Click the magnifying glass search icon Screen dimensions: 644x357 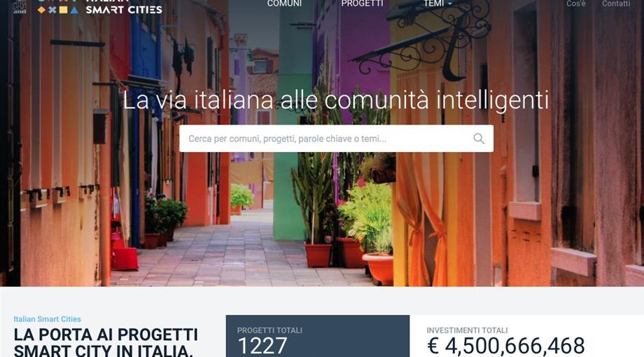click(479, 139)
